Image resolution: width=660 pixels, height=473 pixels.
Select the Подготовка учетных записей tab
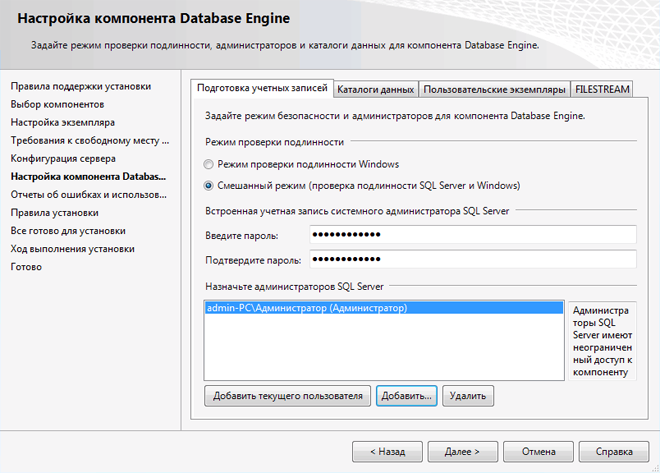[260, 88]
